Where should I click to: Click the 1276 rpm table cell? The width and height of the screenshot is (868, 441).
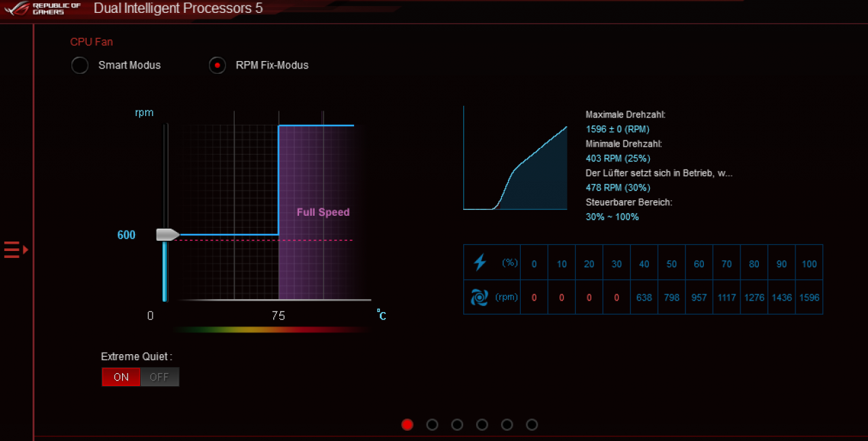[754, 297]
